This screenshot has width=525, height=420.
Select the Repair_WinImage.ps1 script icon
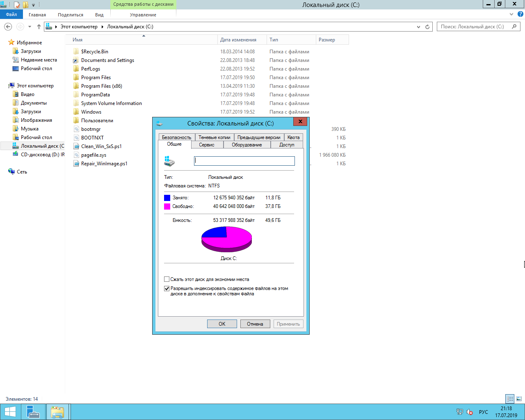pos(76,164)
